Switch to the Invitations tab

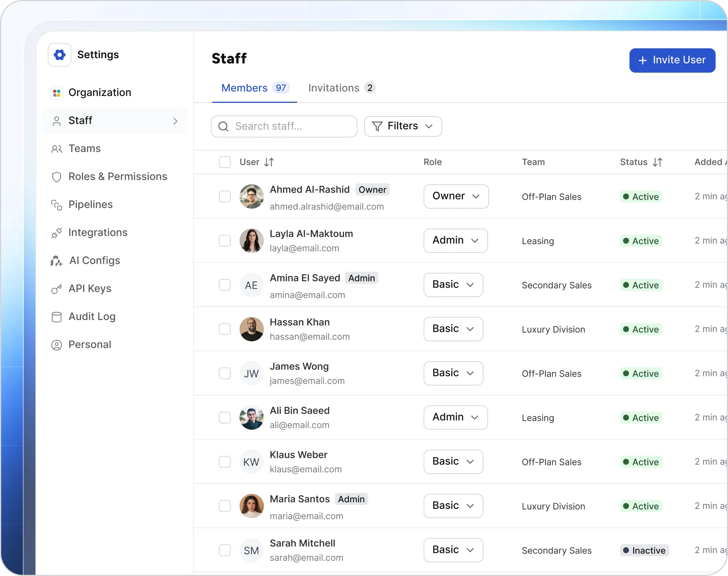(x=342, y=88)
